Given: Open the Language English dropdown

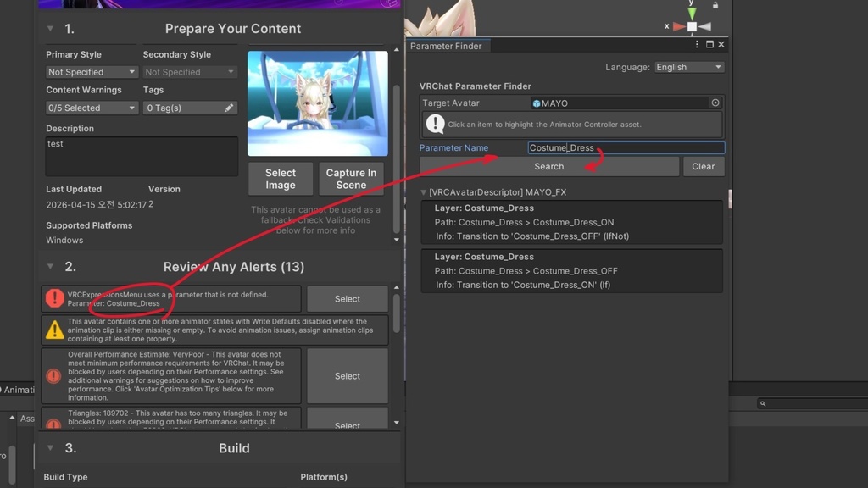Looking at the screenshot, I should pos(689,66).
